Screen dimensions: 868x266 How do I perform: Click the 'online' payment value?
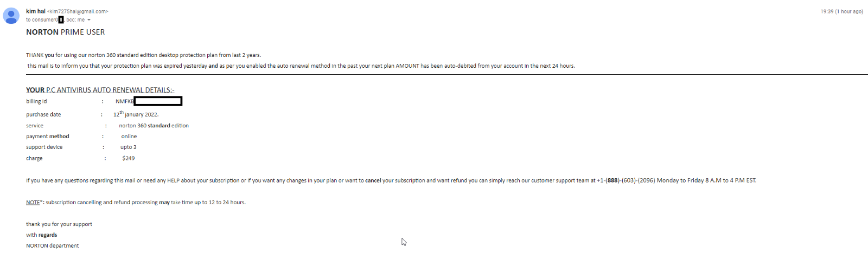(x=129, y=137)
